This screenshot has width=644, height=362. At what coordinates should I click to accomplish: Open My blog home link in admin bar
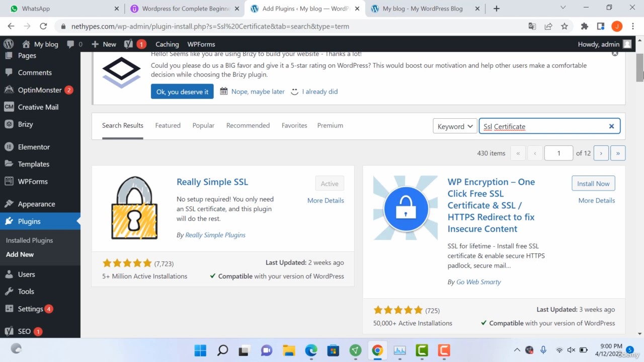click(x=40, y=44)
